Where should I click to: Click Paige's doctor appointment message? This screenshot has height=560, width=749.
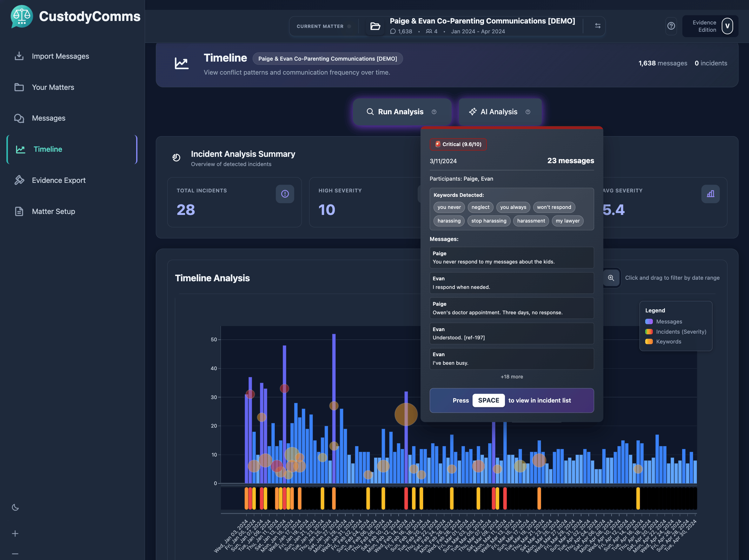[x=512, y=308]
